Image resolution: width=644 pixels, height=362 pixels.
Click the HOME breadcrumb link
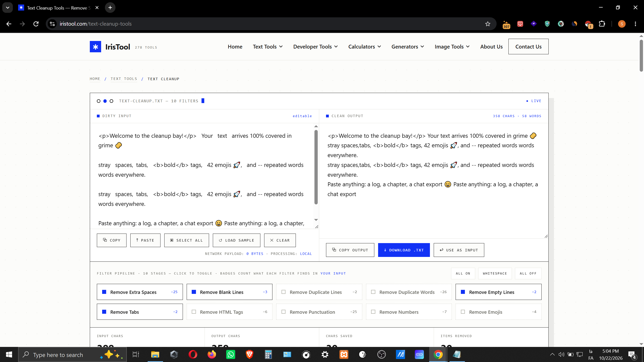pyautogui.click(x=95, y=79)
